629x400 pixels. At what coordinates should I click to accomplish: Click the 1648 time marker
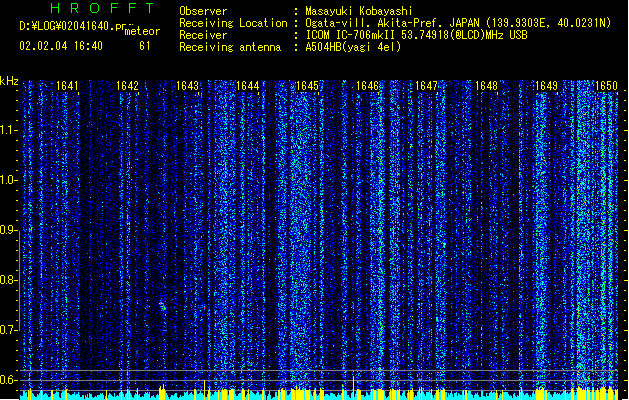point(486,86)
